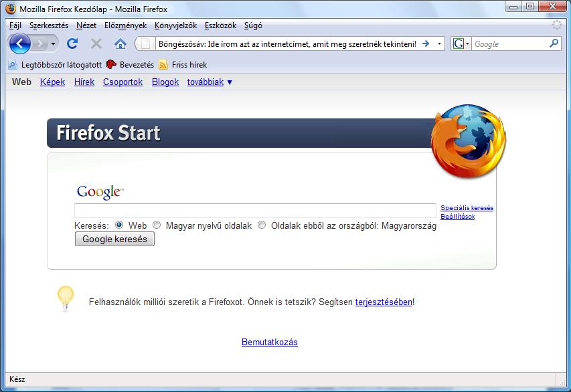Screen dimensions: 571x392
Task: Minimize the Firefox window
Action: 513,7
